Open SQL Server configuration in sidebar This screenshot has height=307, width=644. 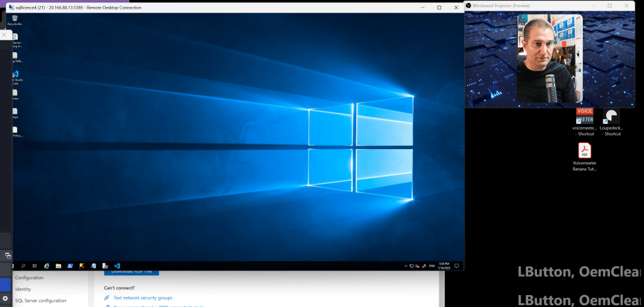41,301
